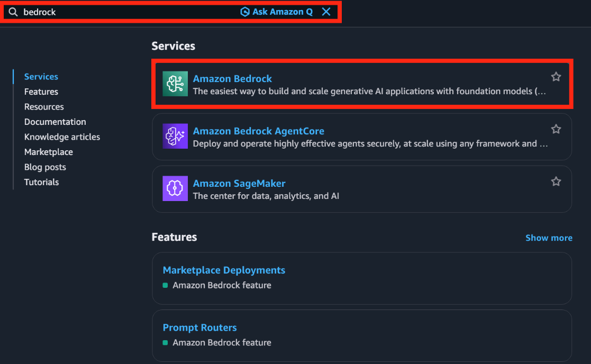The height and width of the screenshot is (364, 591).
Task: Click the Amazon Bedrock AgentCore purple icon
Action: [175, 136]
